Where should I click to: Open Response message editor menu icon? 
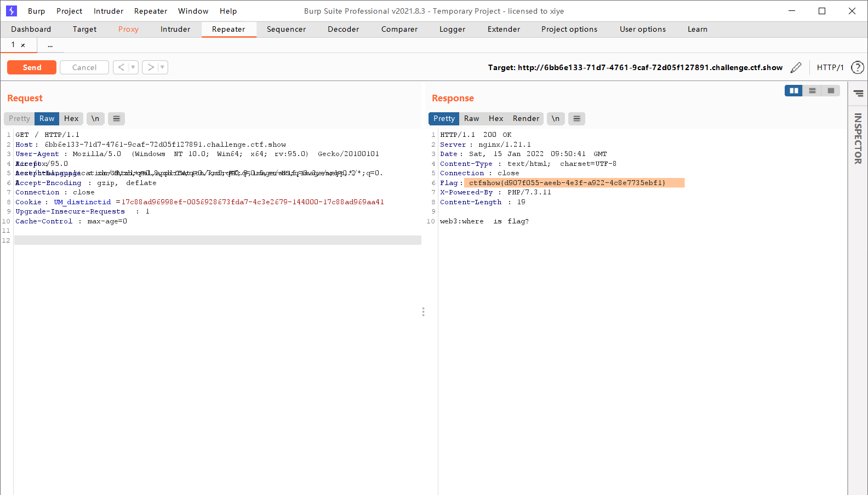pyautogui.click(x=576, y=118)
